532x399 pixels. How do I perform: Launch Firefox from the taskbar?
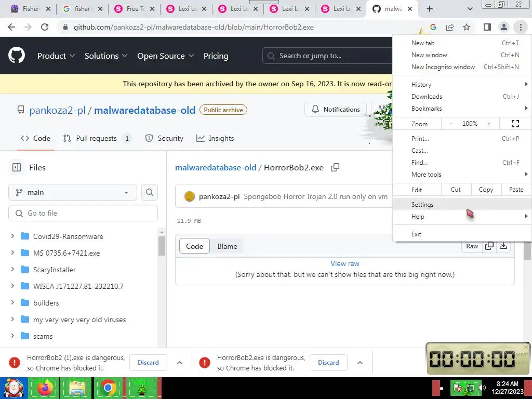point(45,388)
